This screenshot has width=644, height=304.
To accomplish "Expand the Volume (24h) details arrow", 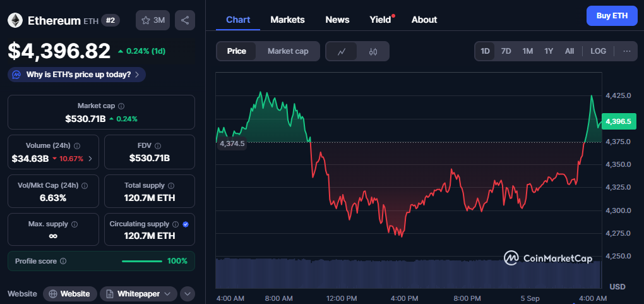I will [x=90, y=159].
